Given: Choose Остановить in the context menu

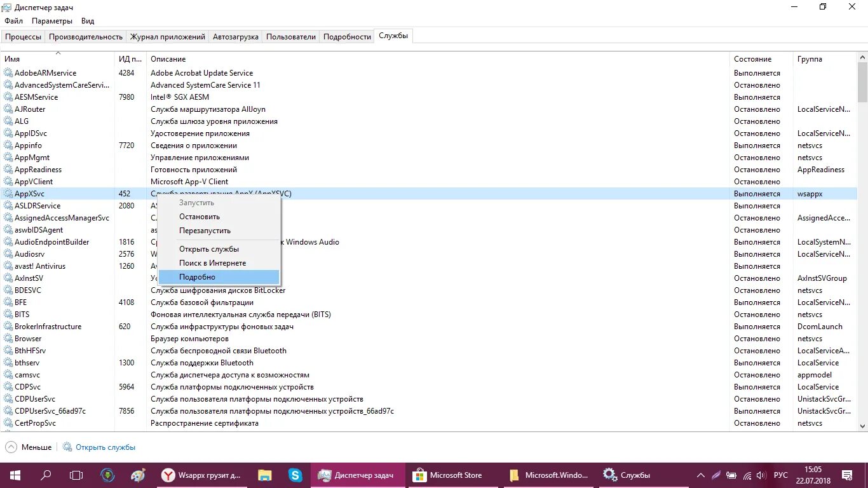Looking at the screenshot, I should coord(219,217).
